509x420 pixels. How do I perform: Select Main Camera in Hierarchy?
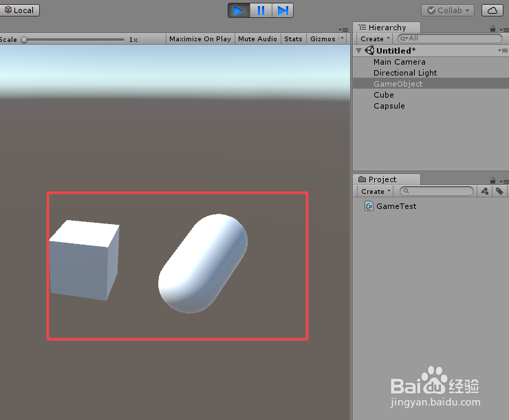(x=431, y=62)
